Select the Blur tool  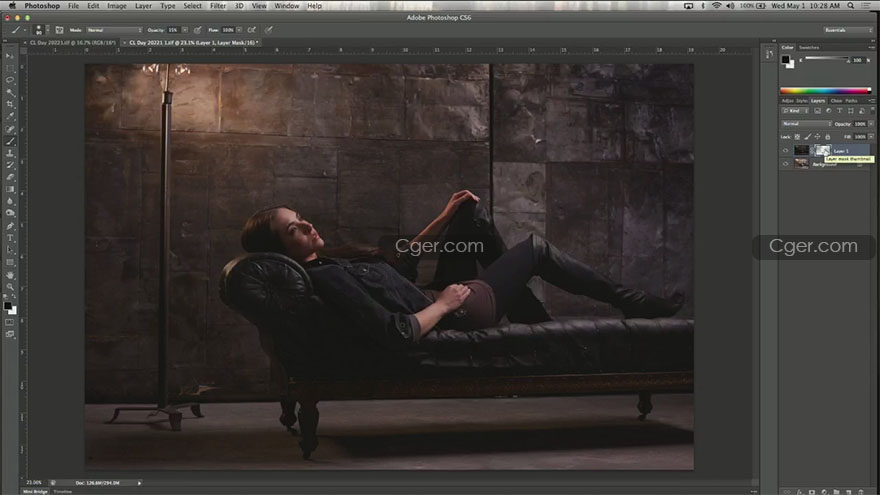click(10, 201)
